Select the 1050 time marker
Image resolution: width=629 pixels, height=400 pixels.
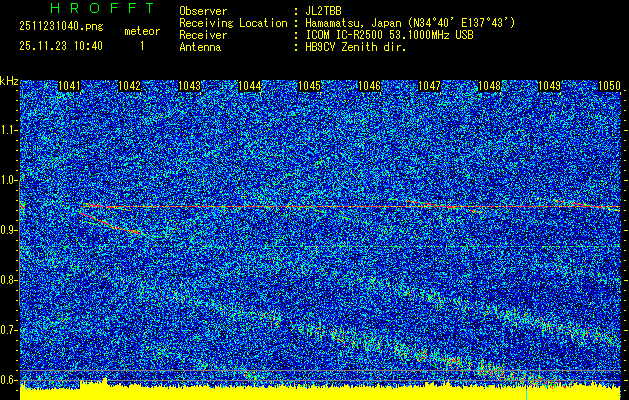point(609,87)
